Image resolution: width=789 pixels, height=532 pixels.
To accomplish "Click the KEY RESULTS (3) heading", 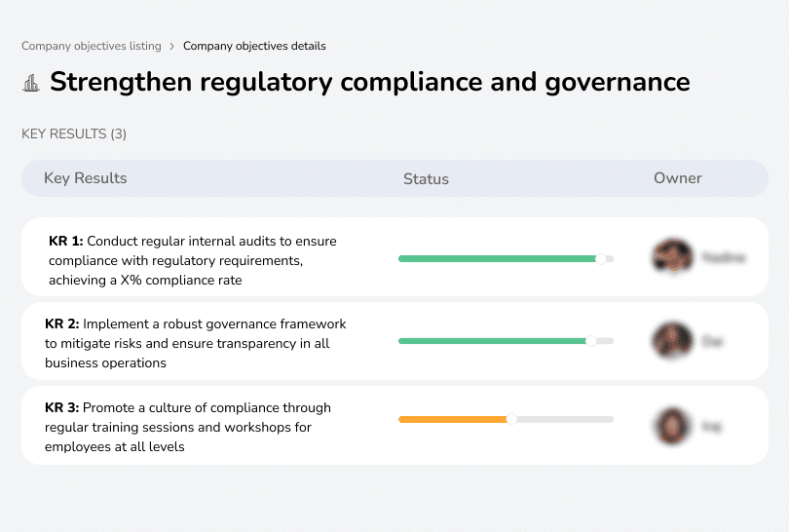I will [x=74, y=133].
